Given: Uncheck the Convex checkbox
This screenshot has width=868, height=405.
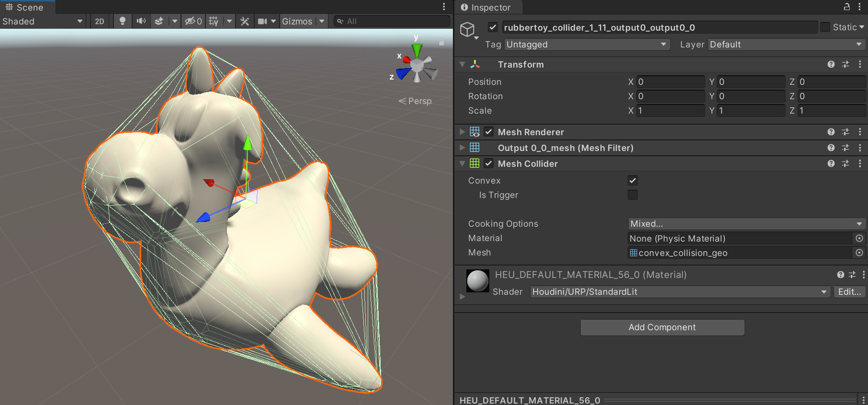Looking at the screenshot, I should (x=632, y=181).
